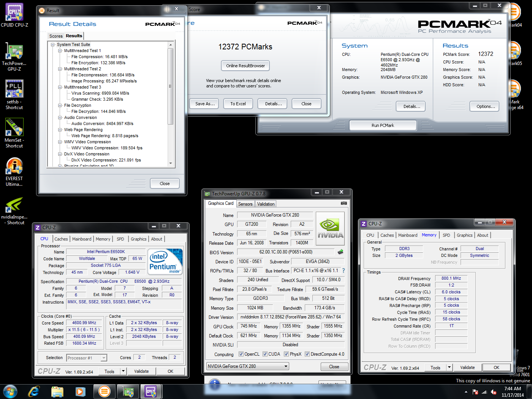
Task: Select the Virus Scanning result row
Action: [100, 93]
